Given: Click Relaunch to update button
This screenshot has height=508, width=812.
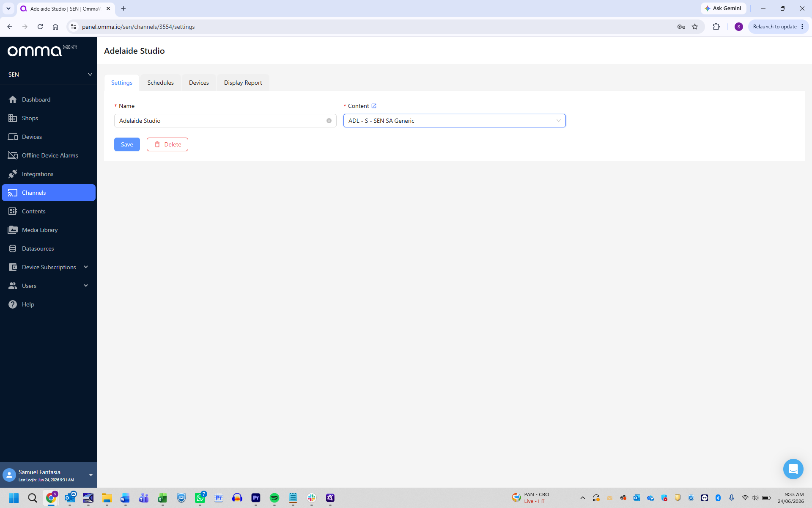Looking at the screenshot, I should coord(774,27).
